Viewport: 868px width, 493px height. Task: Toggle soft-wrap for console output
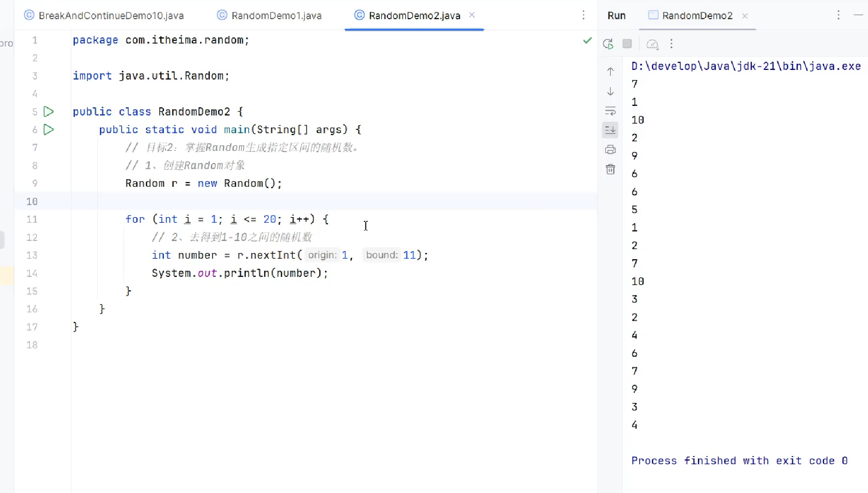tap(610, 111)
